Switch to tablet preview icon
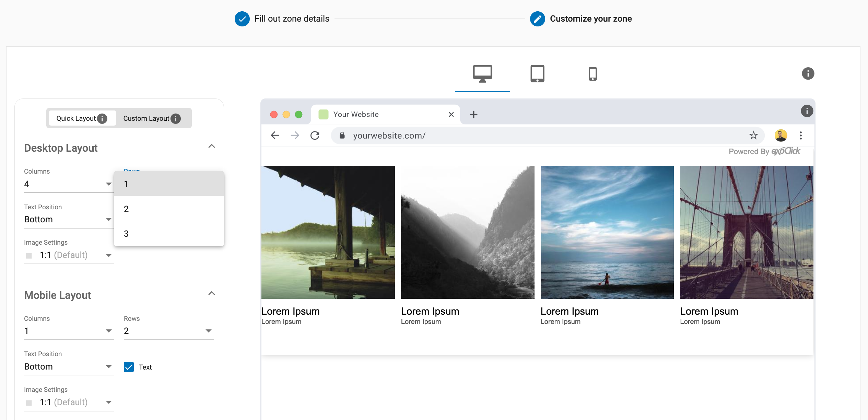The height and width of the screenshot is (420, 868). tap(537, 73)
